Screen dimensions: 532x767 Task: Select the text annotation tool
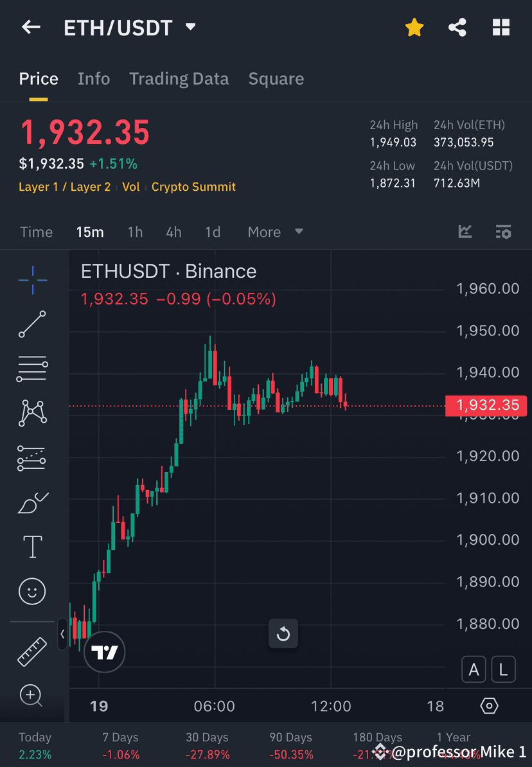pyautogui.click(x=32, y=547)
